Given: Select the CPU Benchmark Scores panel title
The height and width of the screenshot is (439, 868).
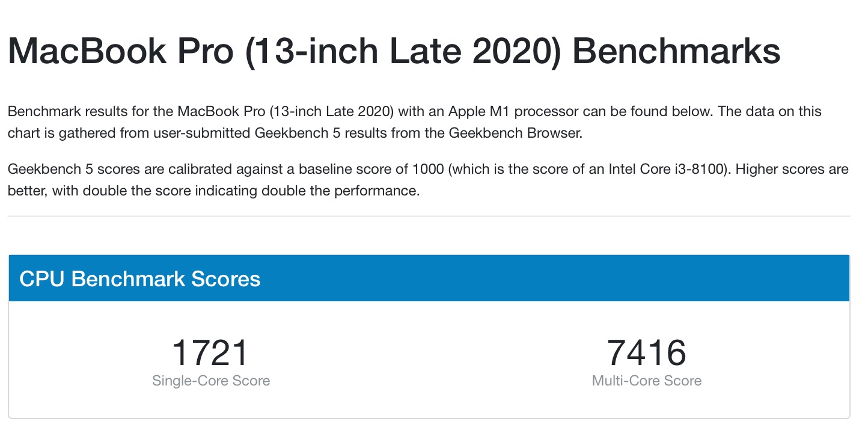Looking at the screenshot, I should (x=140, y=278).
